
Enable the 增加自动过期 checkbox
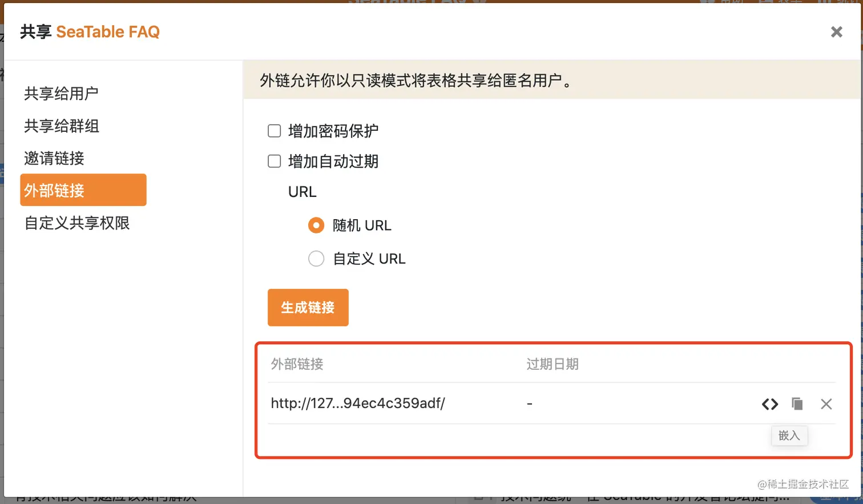click(275, 161)
